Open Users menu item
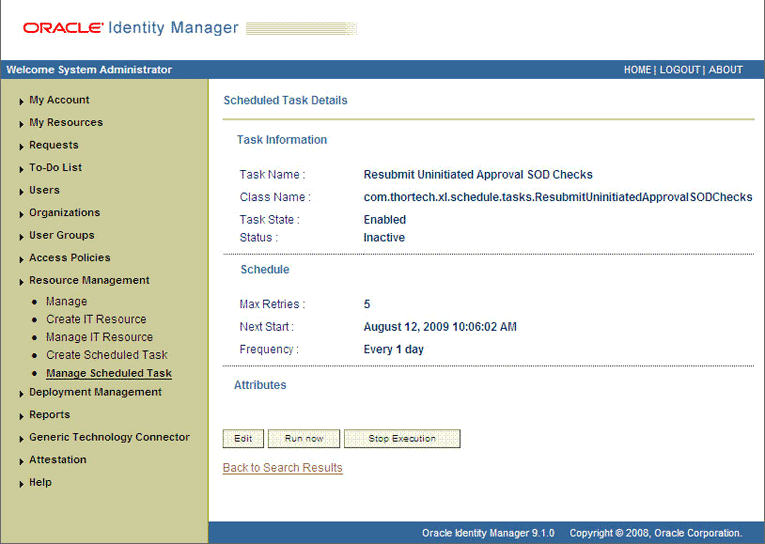This screenshot has width=765, height=544. pos(44,190)
